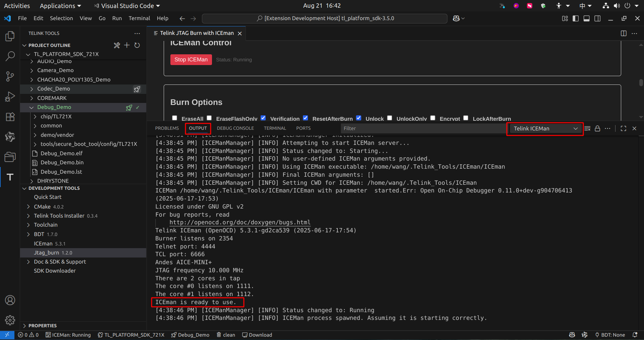644x340 pixels.
Task: Uncheck the Verification option
Action: [x=263, y=118]
